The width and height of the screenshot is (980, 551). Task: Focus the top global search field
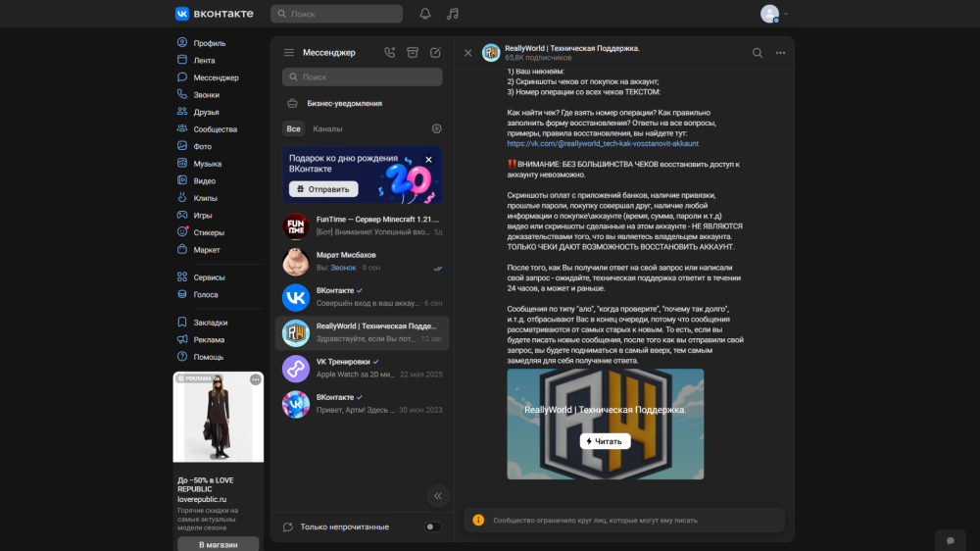(x=336, y=14)
